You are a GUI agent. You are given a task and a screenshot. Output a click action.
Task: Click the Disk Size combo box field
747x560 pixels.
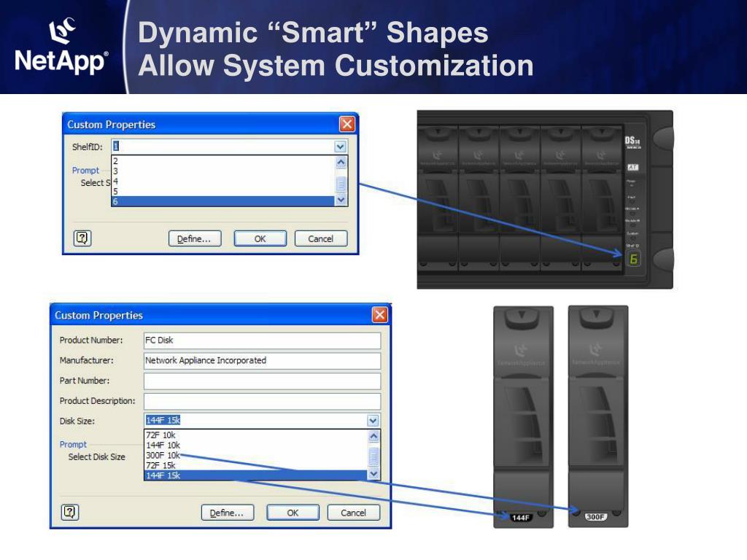262,421
